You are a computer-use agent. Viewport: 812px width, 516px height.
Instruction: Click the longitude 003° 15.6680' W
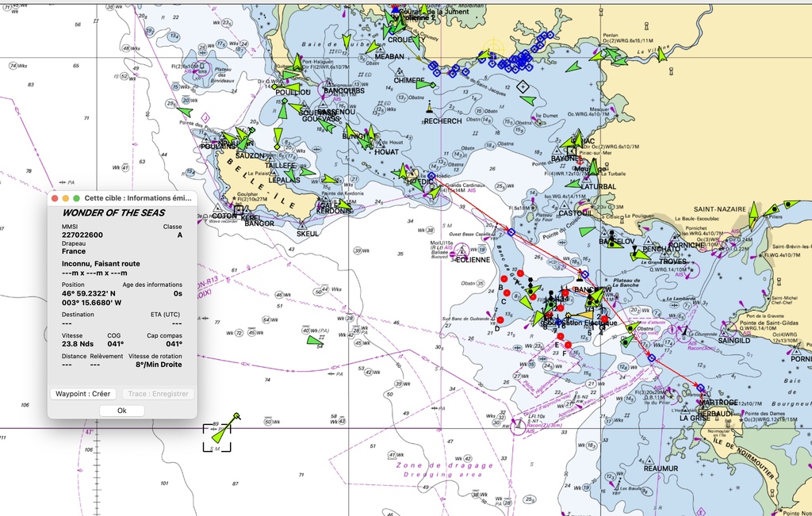[x=92, y=303]
